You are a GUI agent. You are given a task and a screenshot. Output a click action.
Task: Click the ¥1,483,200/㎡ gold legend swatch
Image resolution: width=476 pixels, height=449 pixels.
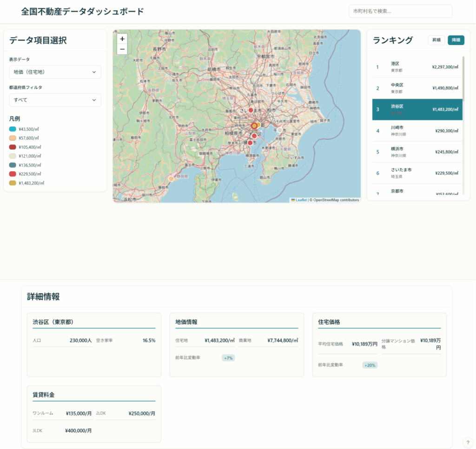pyautogui.click(x=13, y=183)
